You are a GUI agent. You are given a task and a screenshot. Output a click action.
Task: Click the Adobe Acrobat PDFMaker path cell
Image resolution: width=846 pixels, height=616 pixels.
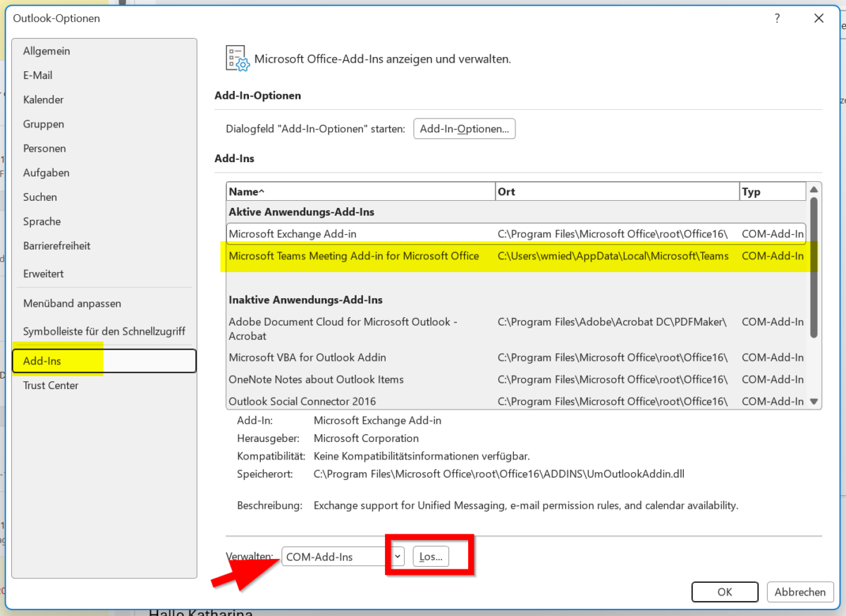[x=612, y=321]
